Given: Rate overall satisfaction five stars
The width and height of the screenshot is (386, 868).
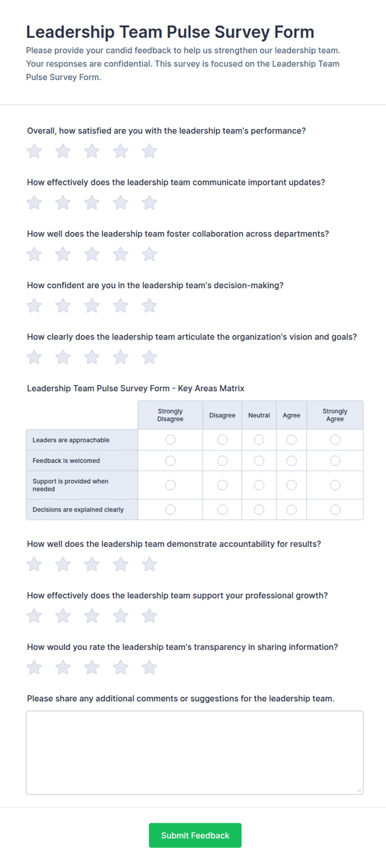Looking at the screenshot, I should tap(149, 151).
